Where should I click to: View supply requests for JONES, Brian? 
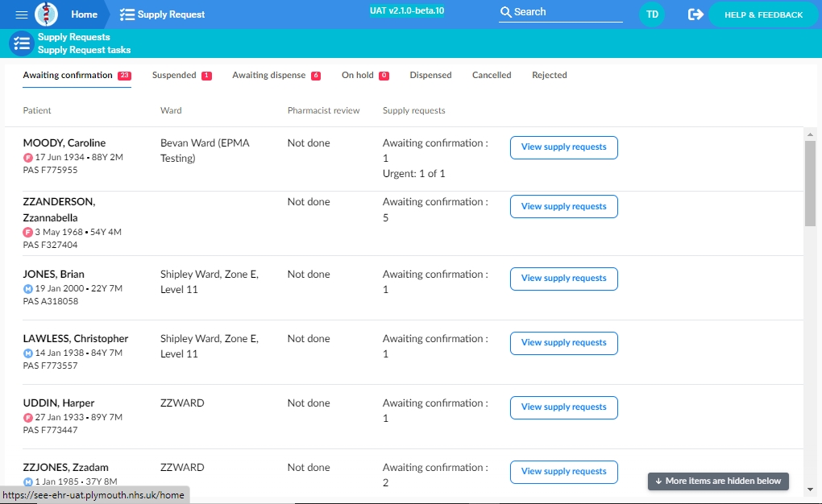point(563,279)
